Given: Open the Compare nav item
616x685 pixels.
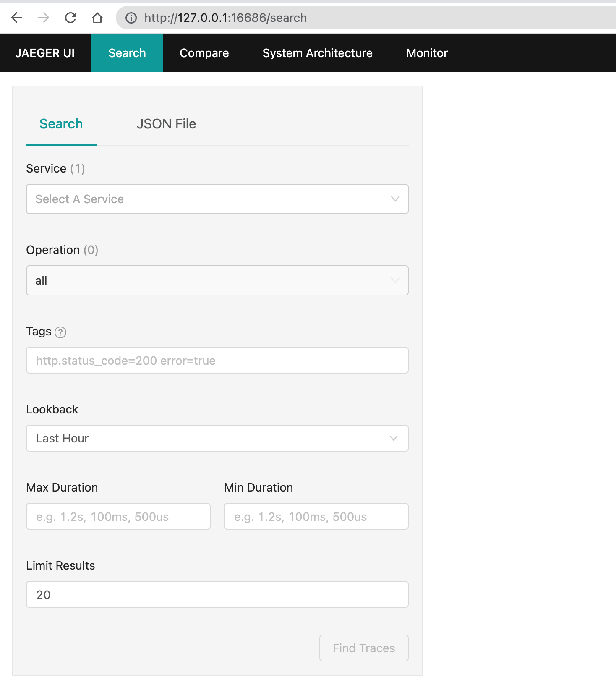Looking at the screenshot, I should coord(204,53).
